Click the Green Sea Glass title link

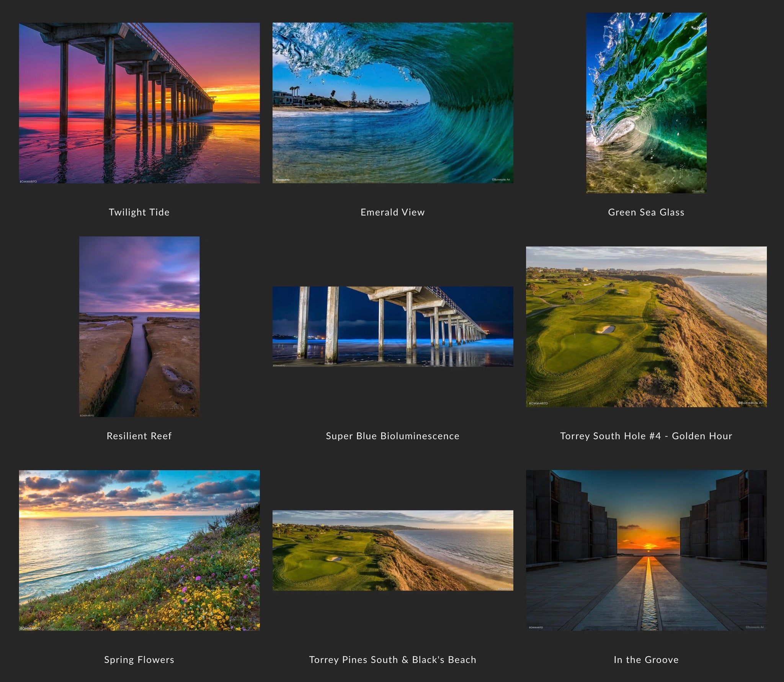click(646, 212)
